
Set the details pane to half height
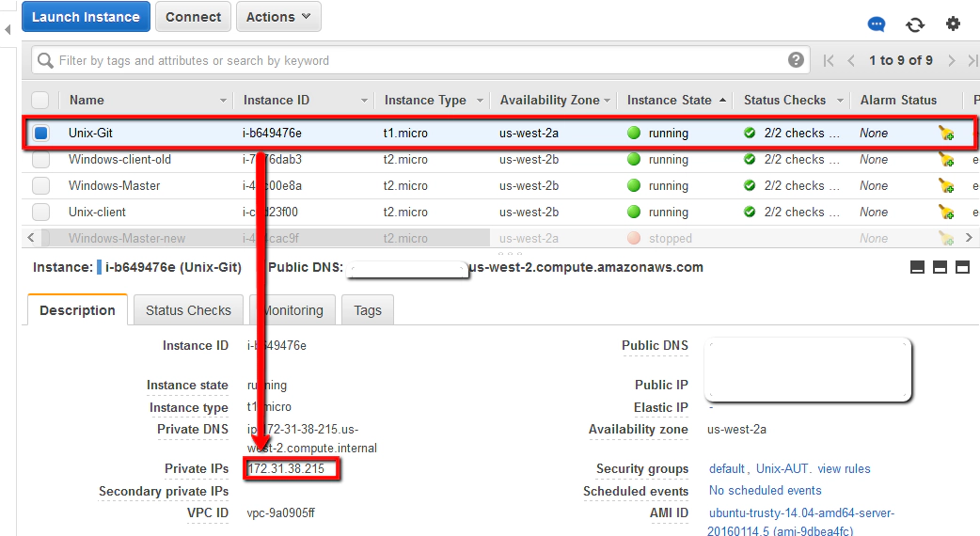pyautogui.click(x=940, y=267)
